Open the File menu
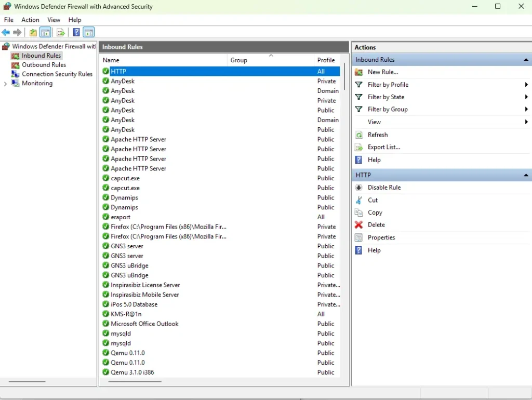 click(x=9, y=20)
